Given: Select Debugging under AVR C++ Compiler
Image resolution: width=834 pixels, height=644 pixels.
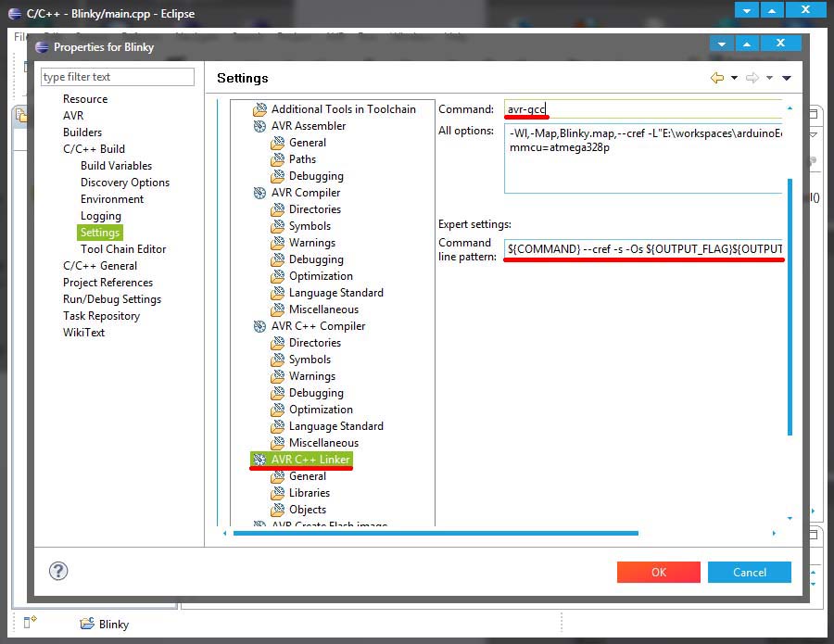Looking at the screenshot, I should point(317,393).
